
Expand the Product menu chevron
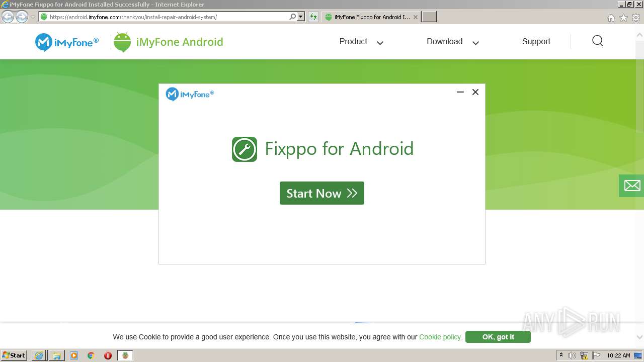pos(380,43)
